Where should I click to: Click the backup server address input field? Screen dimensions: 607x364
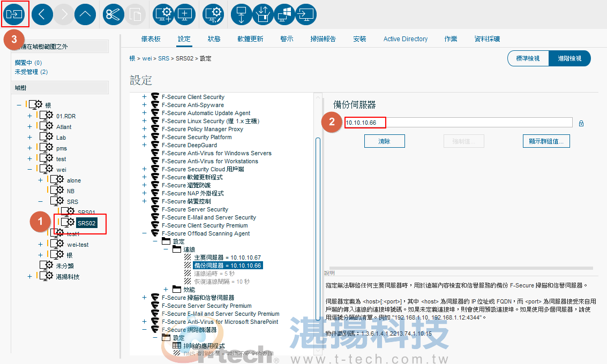point(459,123)
